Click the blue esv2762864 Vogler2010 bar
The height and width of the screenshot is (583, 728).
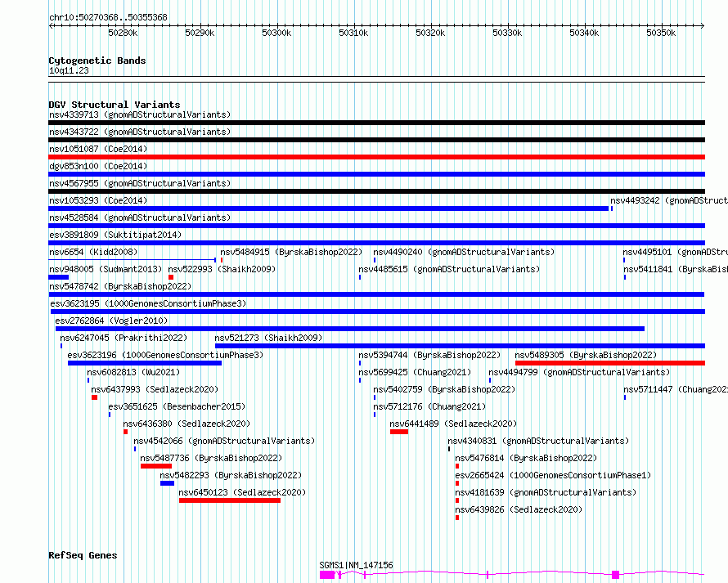pyautogui.click(x=350, y=329)
